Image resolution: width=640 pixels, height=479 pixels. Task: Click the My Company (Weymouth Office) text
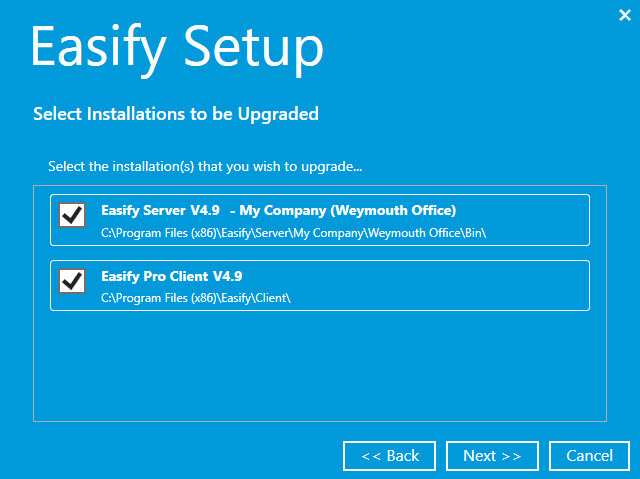pos(348,211)
